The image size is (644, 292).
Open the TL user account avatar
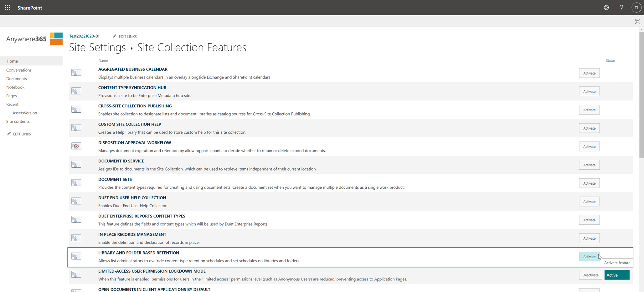pyautogui.click(x=636, y=8)
